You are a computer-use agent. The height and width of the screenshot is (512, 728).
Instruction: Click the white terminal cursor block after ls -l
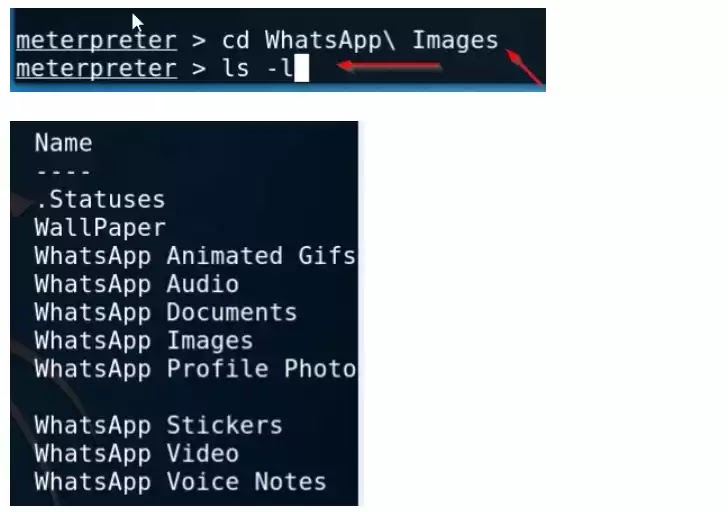pyautogui.click(x=302, y=68)
